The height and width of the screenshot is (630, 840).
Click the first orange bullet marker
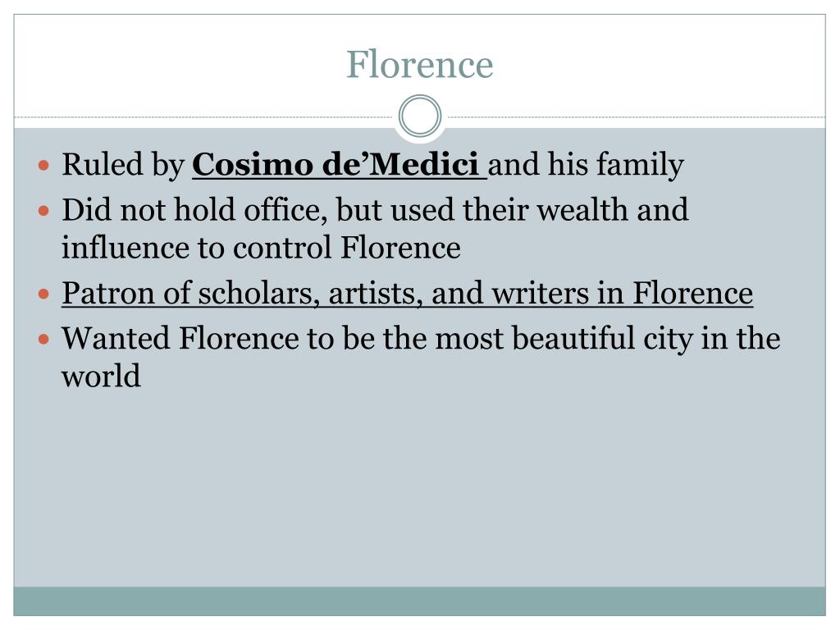(x=44, y=165)
